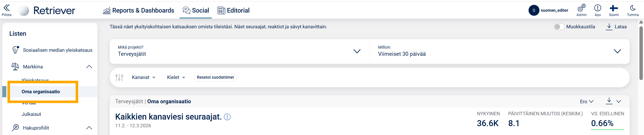This screenshot has width=644, height=135.
Task: Enable the Muokkaustila toggle
Action: pyautogui.click(x=559, y=27)
